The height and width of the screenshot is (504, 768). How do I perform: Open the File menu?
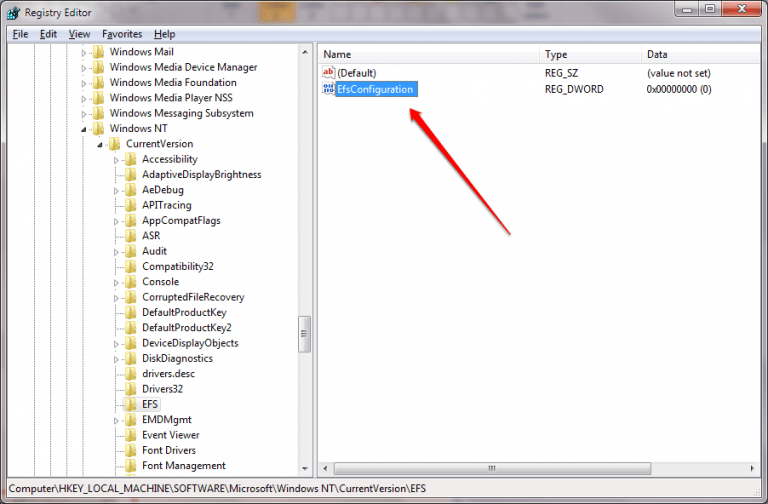point(20,34)
